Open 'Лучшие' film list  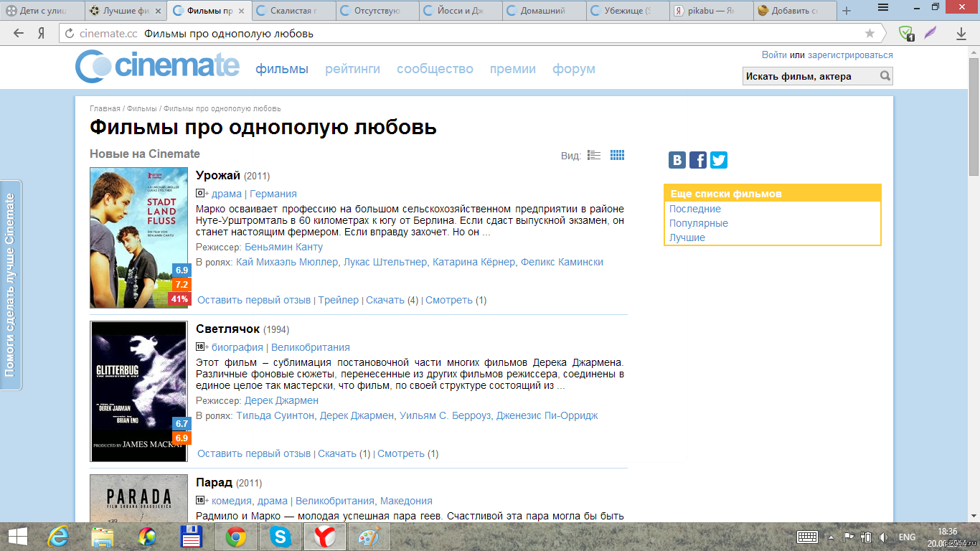687,237
